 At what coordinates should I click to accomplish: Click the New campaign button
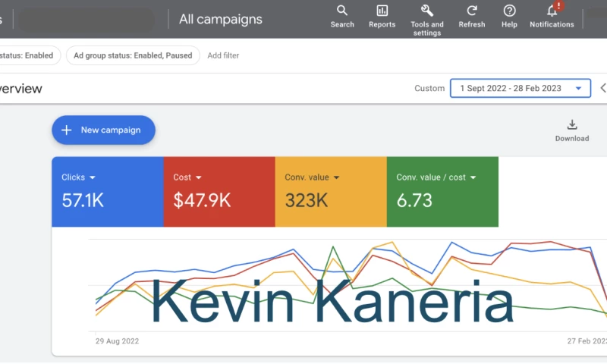[x=103, y=130]
